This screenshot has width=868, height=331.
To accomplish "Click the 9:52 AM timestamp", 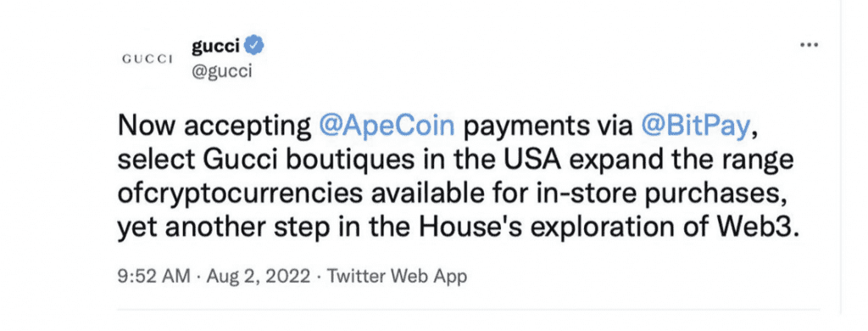I will click(154, 276).
